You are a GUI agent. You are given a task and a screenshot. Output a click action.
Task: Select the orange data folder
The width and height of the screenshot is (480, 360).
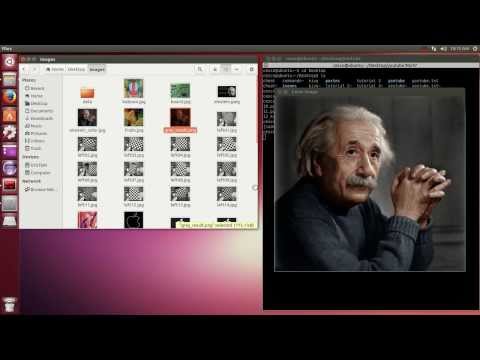[87, 94]
